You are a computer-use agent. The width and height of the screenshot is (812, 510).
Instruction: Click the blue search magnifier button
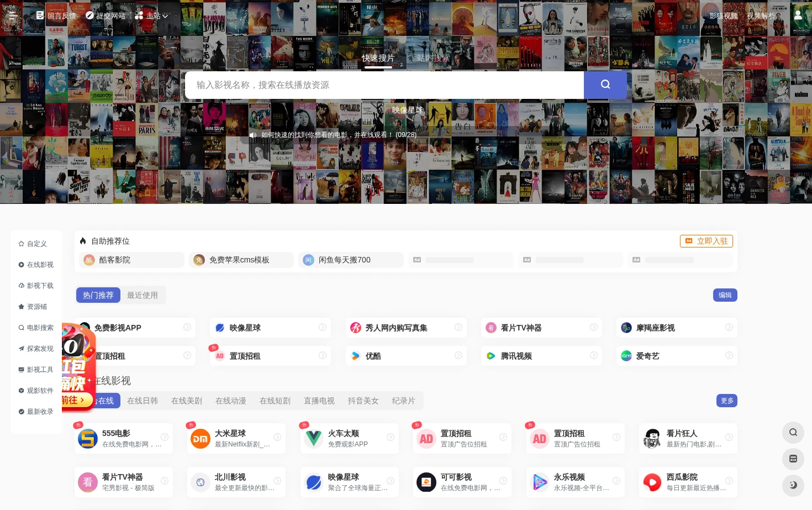tap(605, 85)
